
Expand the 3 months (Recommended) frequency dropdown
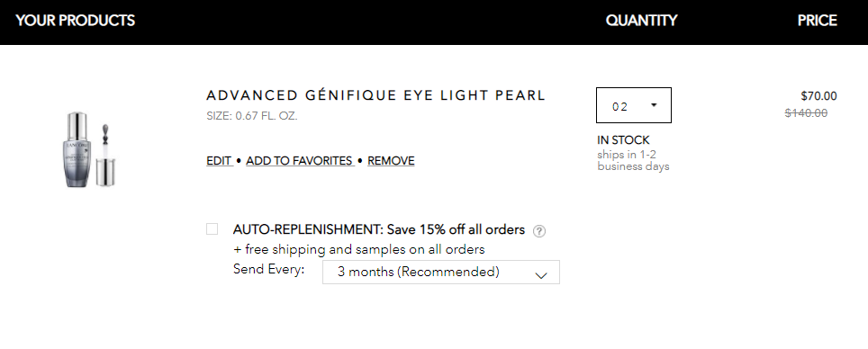pyautogui.click(x=440, y=273)
